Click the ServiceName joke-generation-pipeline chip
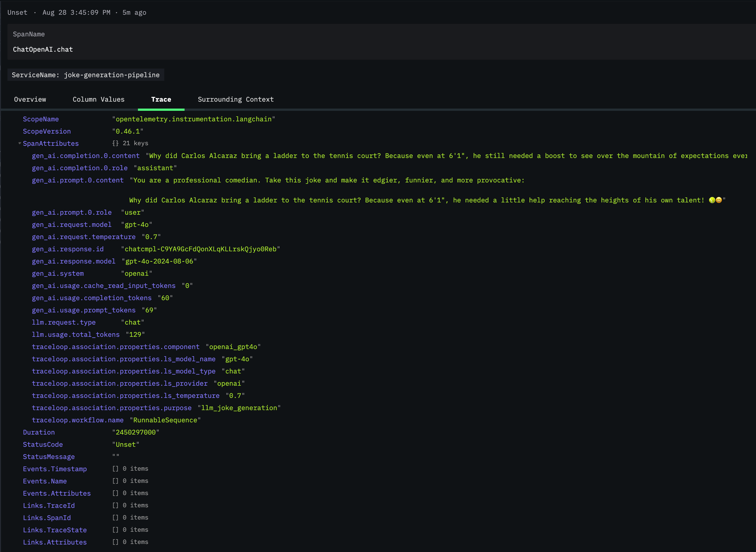The height and width of the screenshot is (552, 756). point(86,75)
